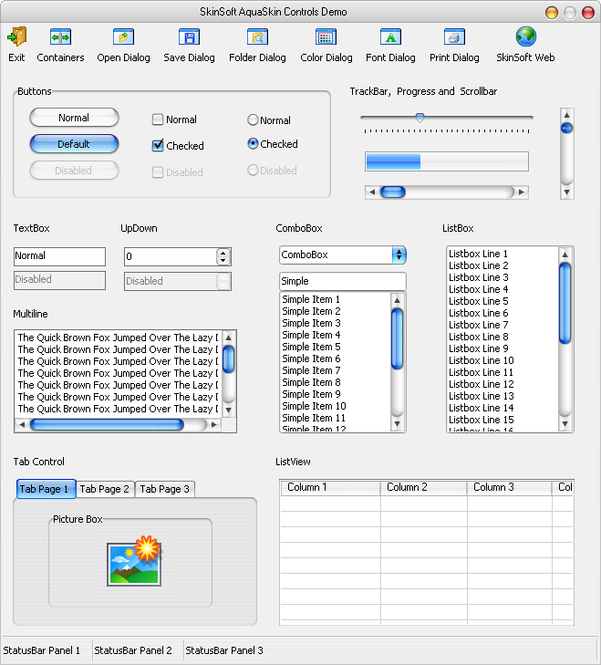Click the UpDown spinner increment arrow
Viewport: 601px width, 665px height.
click(x=223, y=253)
